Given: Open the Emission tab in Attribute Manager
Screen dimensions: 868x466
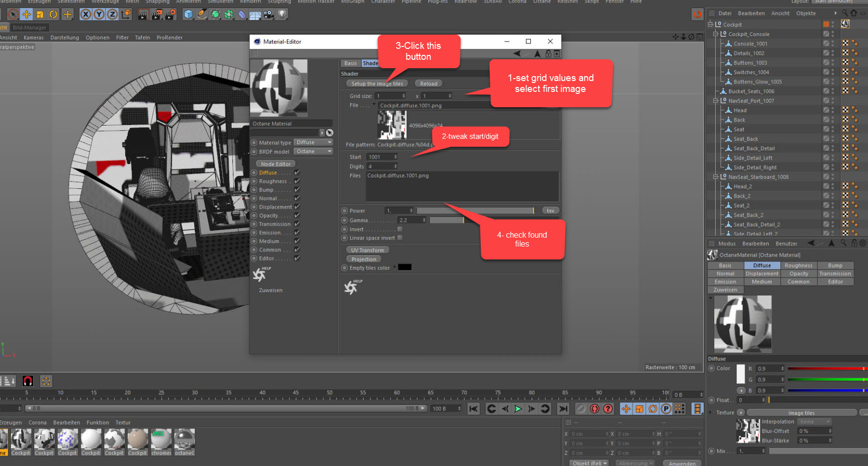Looking at the screenshot, I should (x=726, y=282).
